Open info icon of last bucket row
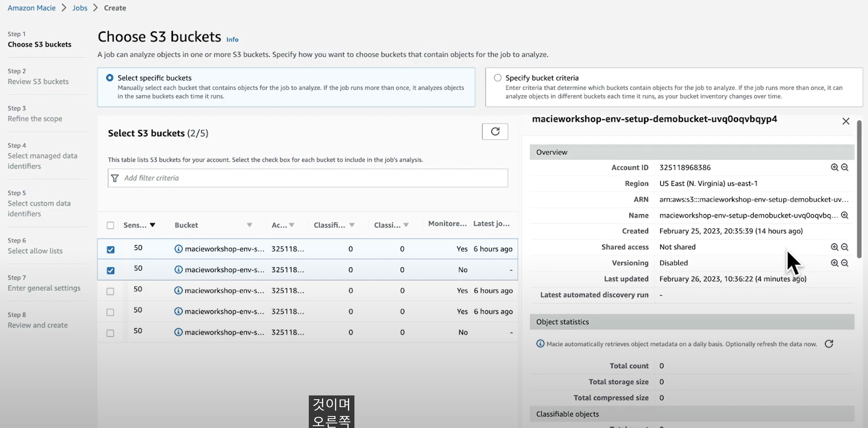This screenshot has height=428, width=868. 178,332
